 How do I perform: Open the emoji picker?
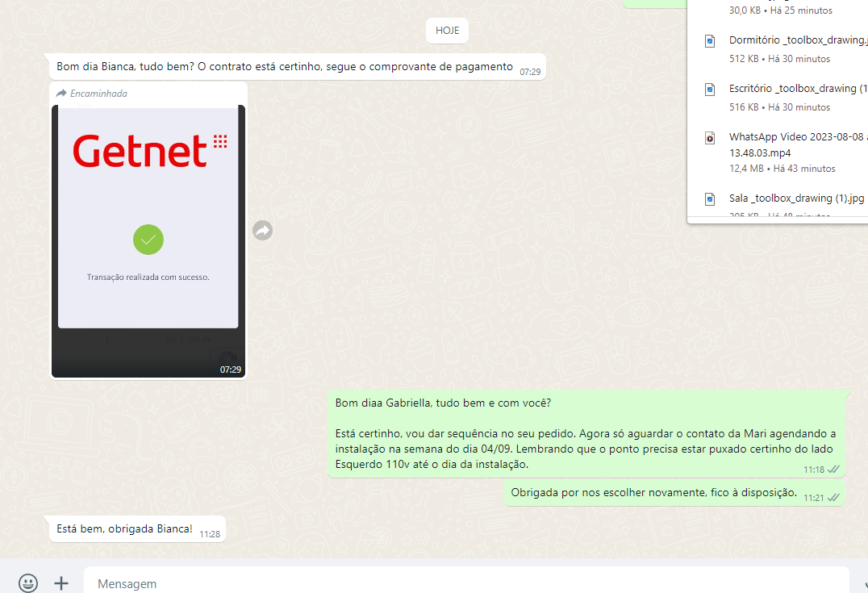[x=28, y=583]
